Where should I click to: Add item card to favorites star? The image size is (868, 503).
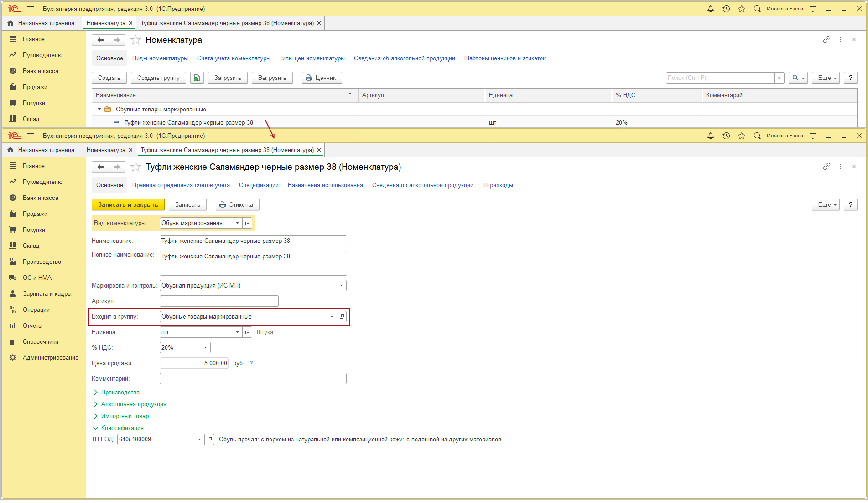click(135, 167)
